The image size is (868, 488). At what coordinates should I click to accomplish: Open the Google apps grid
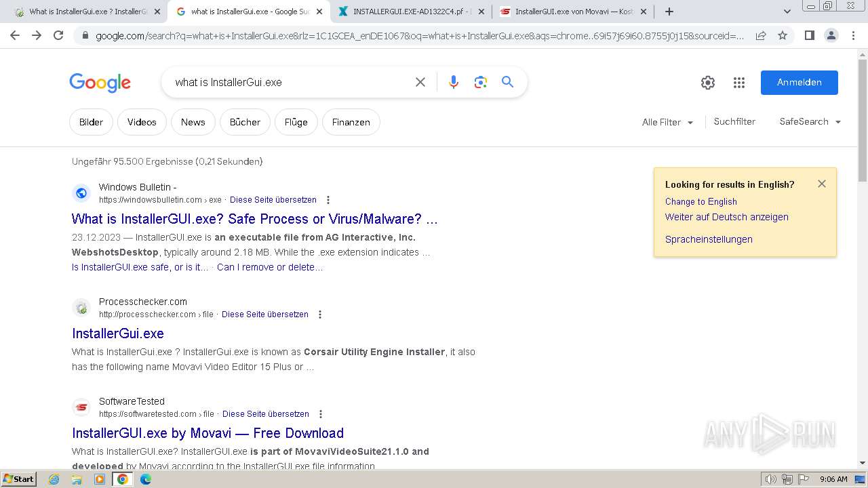tap(739, 83)
